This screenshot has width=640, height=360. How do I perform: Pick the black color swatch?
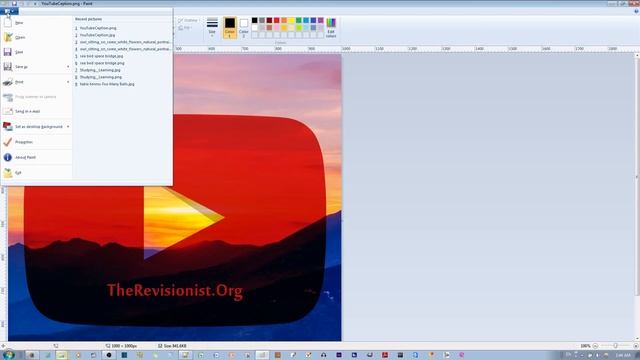pos(254,20)
